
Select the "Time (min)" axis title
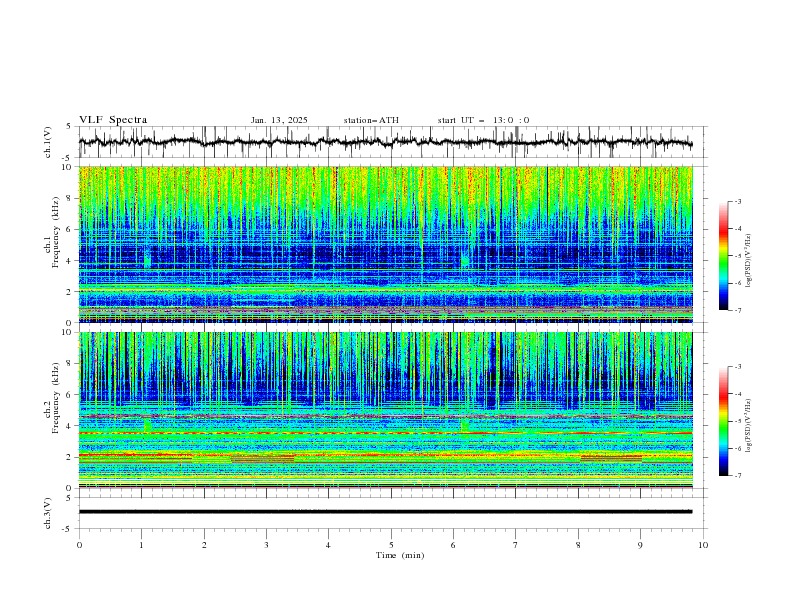[400, 555]
